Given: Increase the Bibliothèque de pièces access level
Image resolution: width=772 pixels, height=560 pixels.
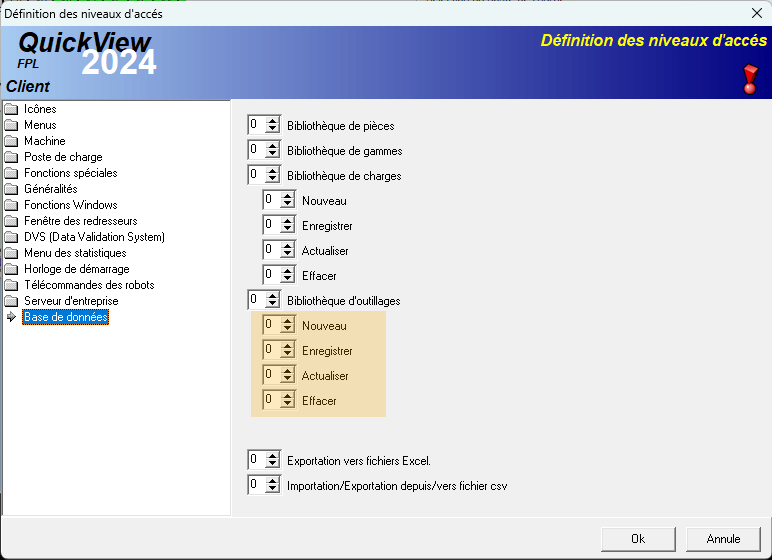Looking at the screenshot, I should tap(273, 122).
